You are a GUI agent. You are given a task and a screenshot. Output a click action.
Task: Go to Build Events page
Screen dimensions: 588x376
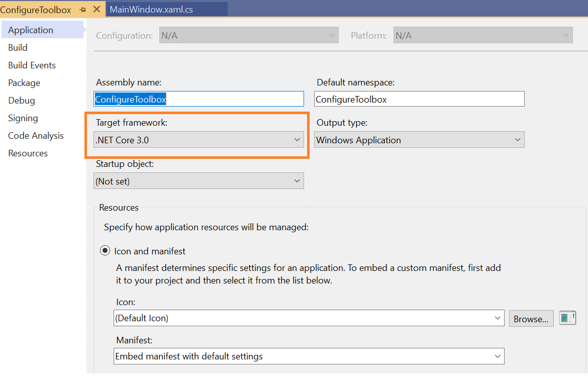32,65
